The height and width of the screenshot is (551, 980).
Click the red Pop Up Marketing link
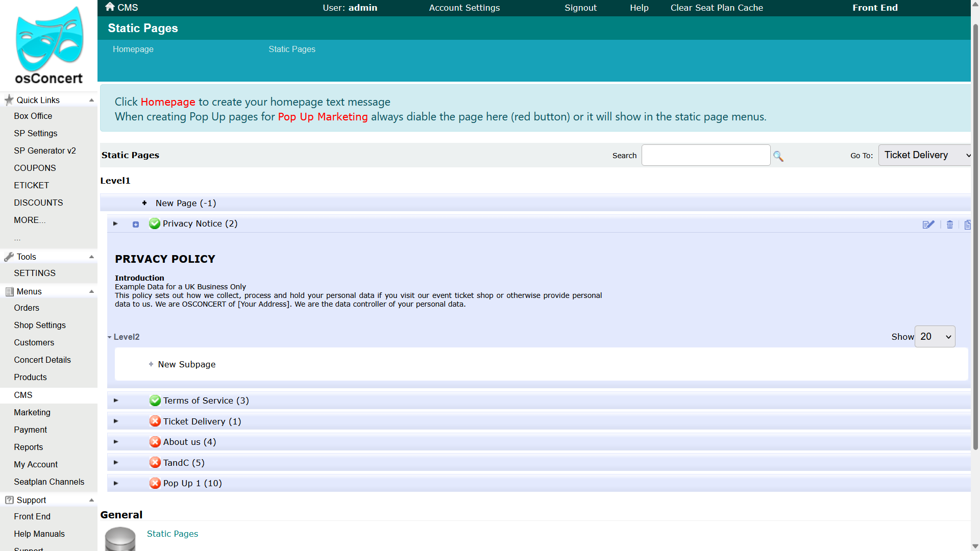point(323,117)
